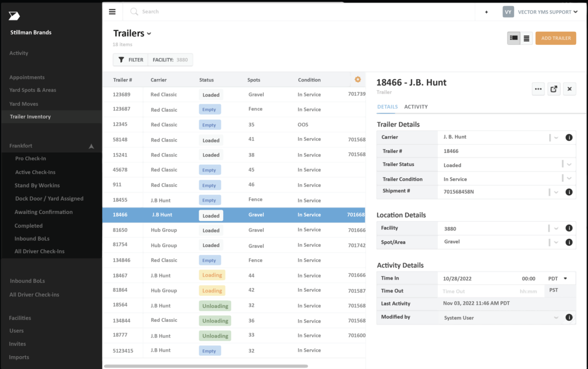Screen dimensions: 588x369
Task: Click the Add Trailer button
Action: click(x=556, y=38)
